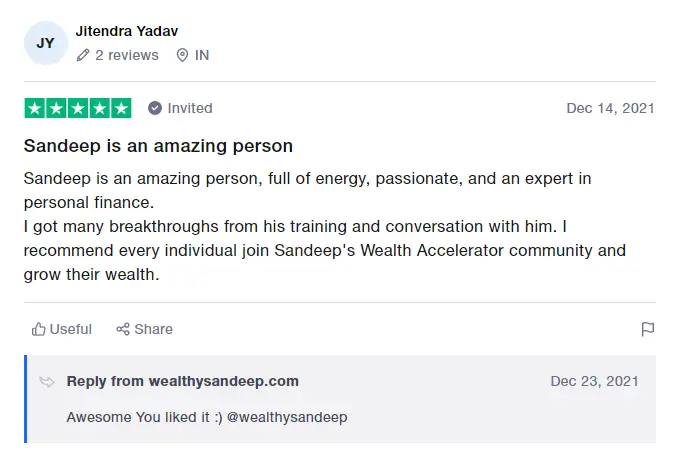Click the Dec 23, 2021 reply date
The image size is (677, 466).
pyautogui.click(x=594, y=381)
